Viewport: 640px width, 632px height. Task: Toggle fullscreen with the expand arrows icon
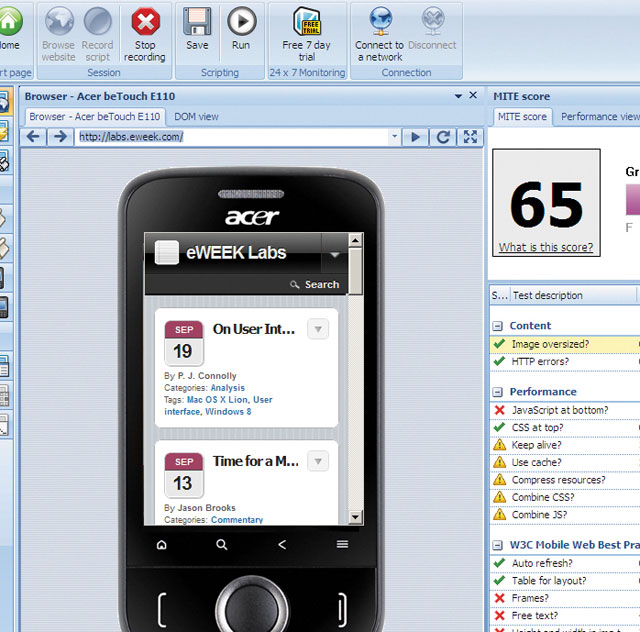(x=470, y=137)
